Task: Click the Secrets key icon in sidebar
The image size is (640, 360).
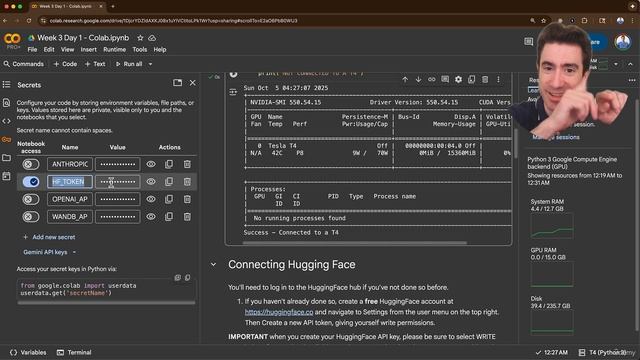Action: click(7, 140)
